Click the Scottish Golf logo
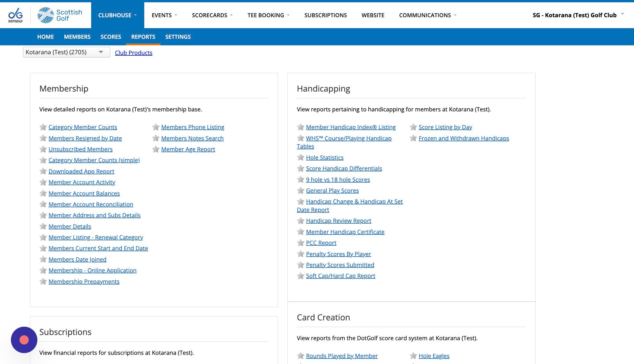This screenshot has width=634, height=364. pyautogui.click(x=60, y=15)
